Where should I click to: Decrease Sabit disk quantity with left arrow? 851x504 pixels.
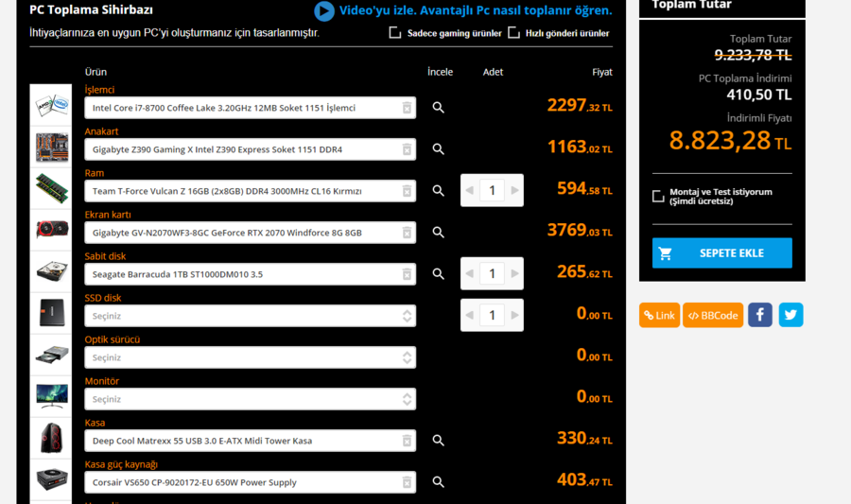[x=469, y=273]
